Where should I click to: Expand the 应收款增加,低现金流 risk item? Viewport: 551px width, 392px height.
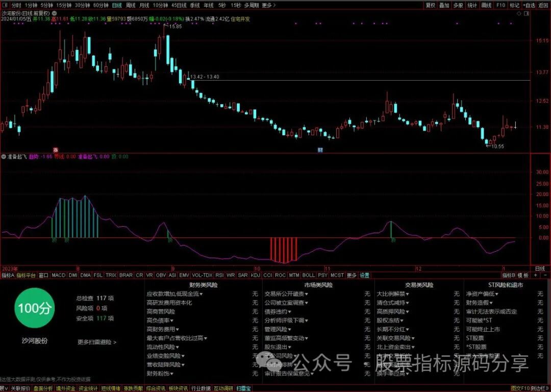(174, 293)
